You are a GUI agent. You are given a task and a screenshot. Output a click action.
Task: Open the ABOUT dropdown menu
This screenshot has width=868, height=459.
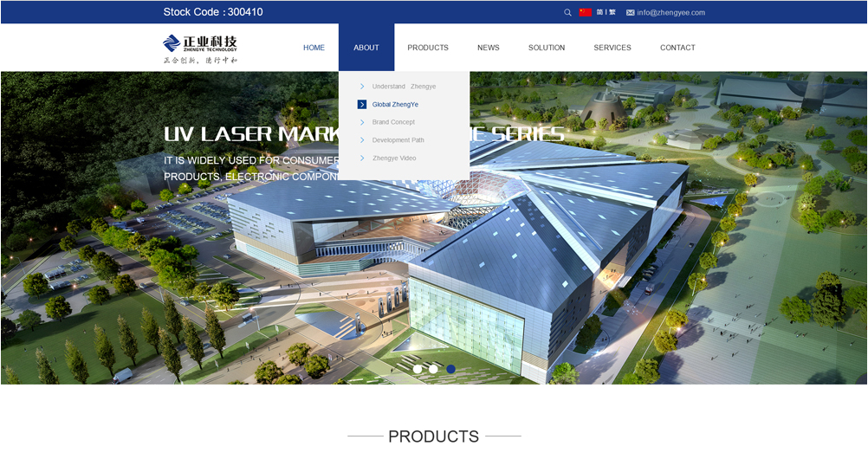(366, 48)
